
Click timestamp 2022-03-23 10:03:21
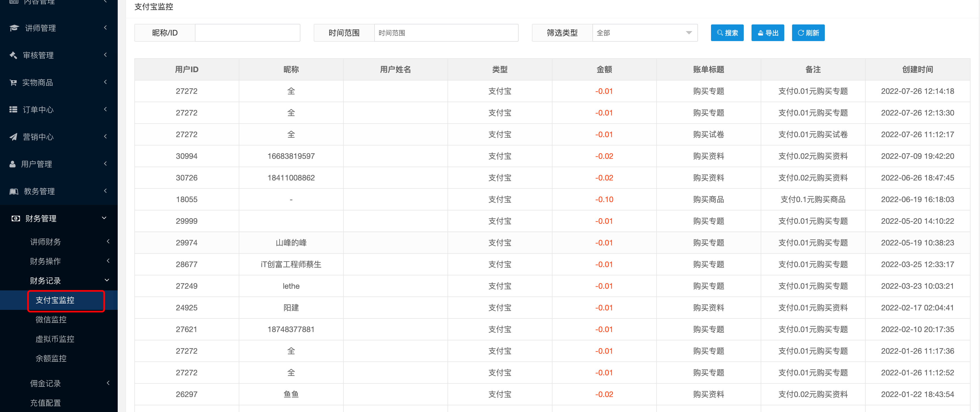click(917, 286)
